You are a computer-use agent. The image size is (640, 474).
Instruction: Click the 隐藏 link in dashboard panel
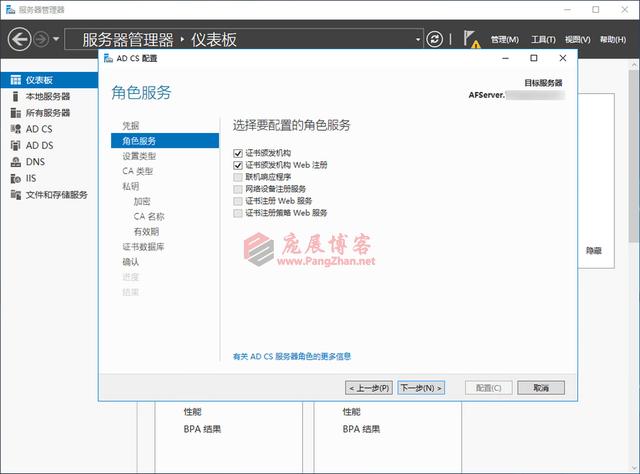[x=593, y=250]
